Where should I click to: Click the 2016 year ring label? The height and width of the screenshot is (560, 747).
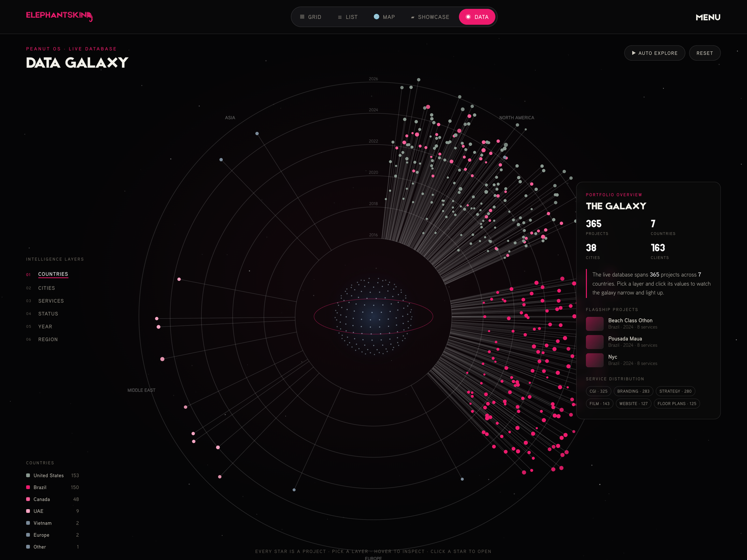(x=373, y=235)
